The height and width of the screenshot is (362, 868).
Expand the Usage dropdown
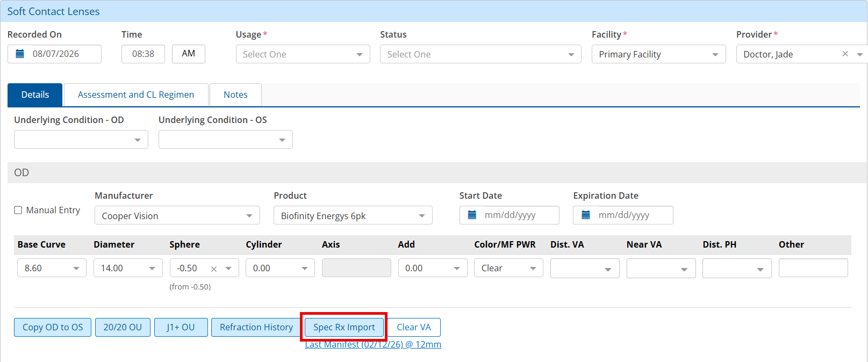(x=303, y=54)
